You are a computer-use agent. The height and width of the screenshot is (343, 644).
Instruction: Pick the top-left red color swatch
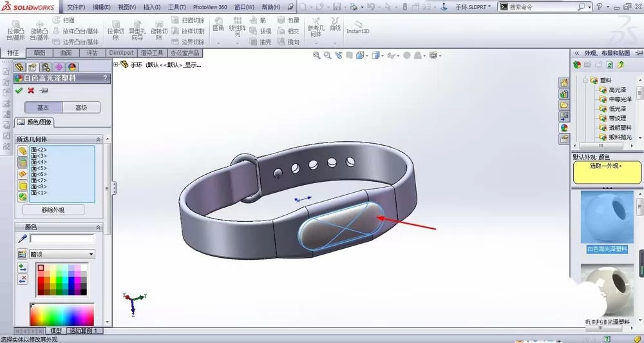coord(41,268)
